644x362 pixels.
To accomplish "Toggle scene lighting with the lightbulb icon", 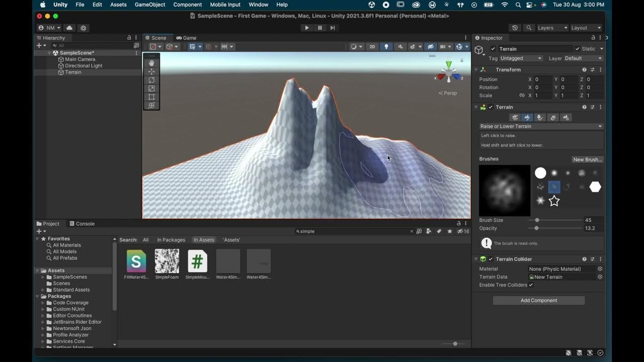I will [386, 47].
